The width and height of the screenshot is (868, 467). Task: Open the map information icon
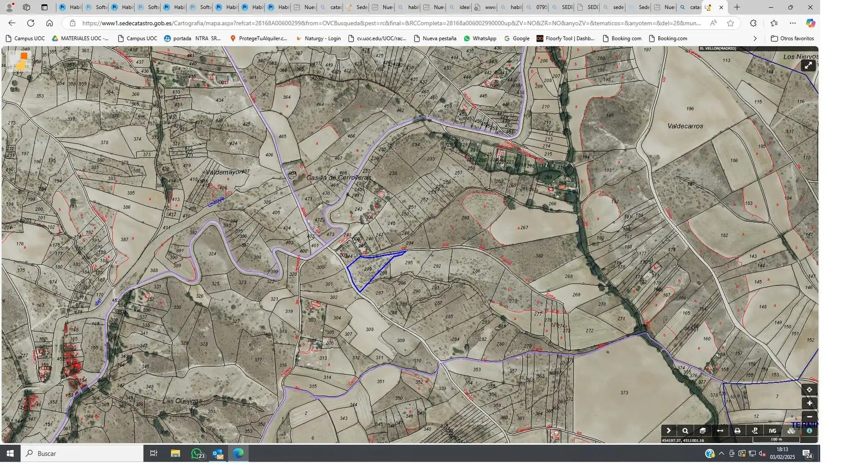(809, 431)
